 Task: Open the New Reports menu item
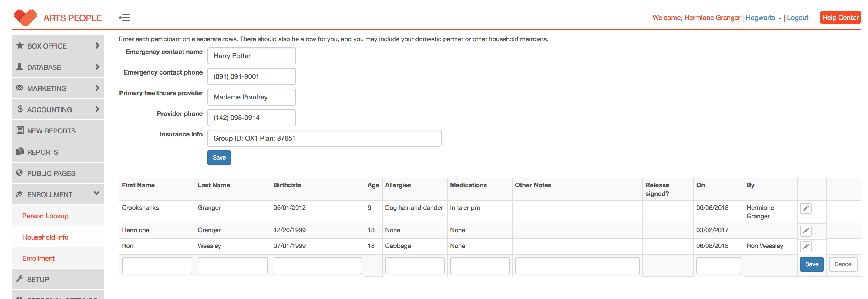(51, 131)
